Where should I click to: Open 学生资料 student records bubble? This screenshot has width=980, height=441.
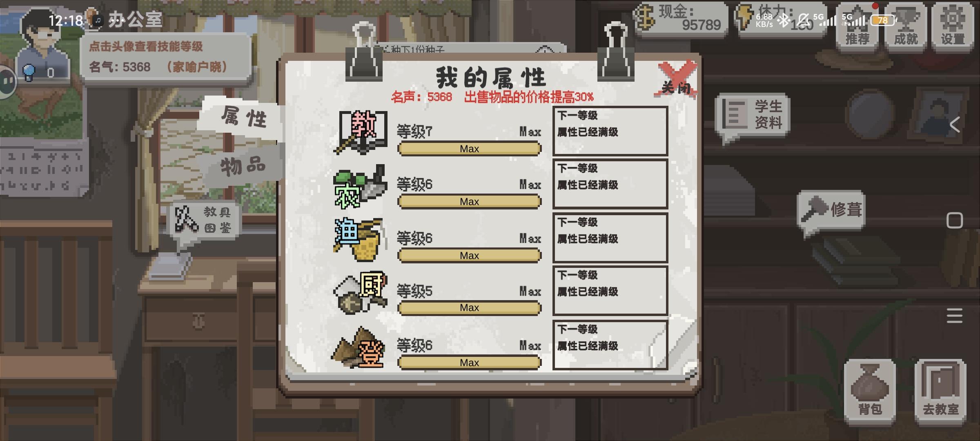click(x=753, y=115)
